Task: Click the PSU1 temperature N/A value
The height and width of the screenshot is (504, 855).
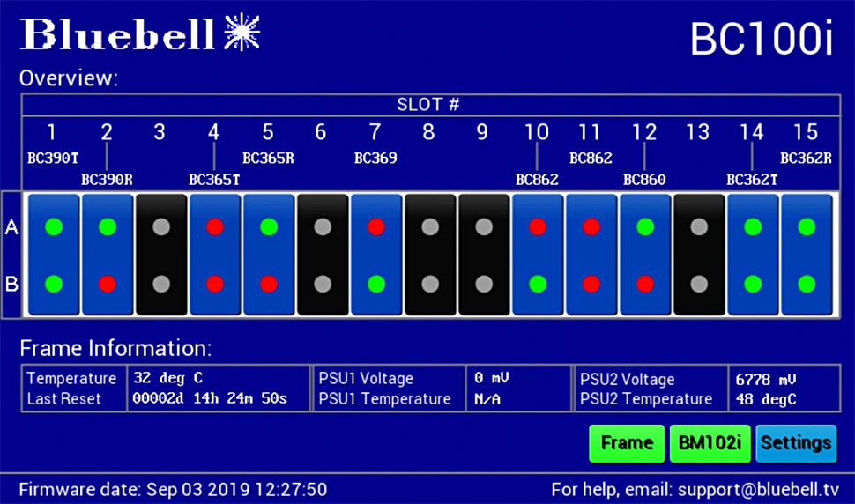Action: (487, 399)
